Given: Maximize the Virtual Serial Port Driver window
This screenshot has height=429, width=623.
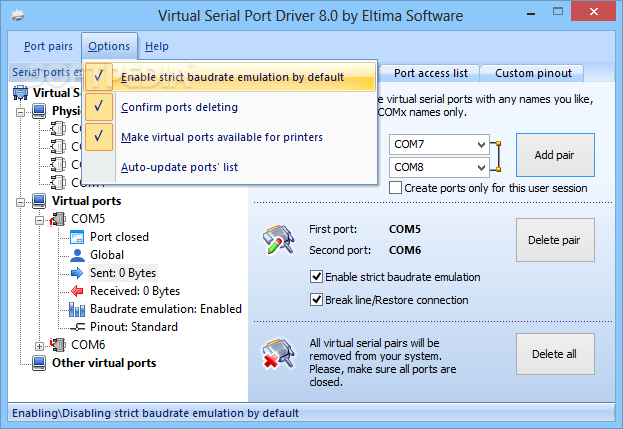Looking at the screenshot, I should tap(558, 12).
